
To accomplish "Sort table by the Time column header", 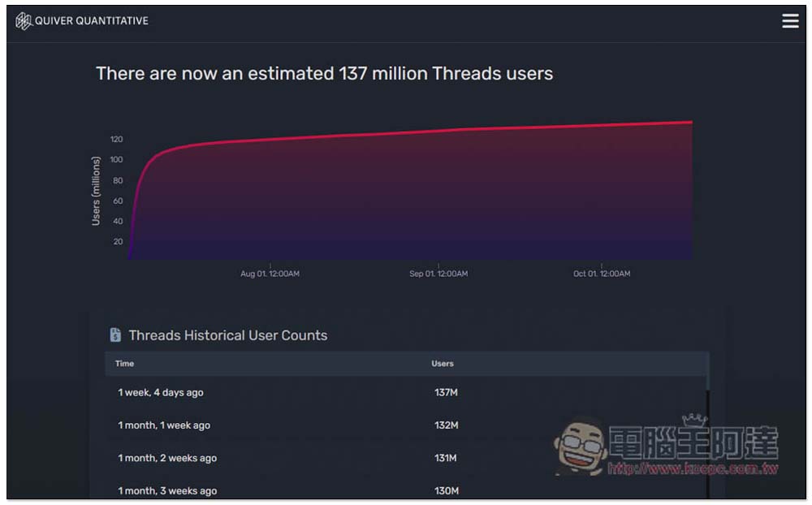I will pos(124,364).
